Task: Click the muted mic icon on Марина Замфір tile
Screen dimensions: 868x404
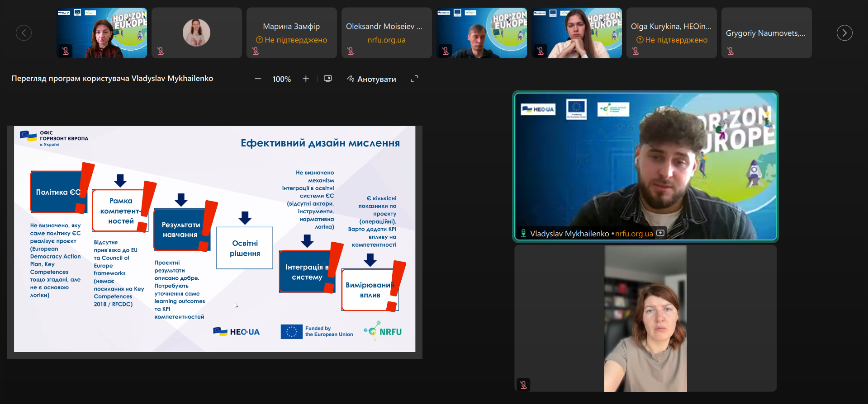Action: point(256,51)
